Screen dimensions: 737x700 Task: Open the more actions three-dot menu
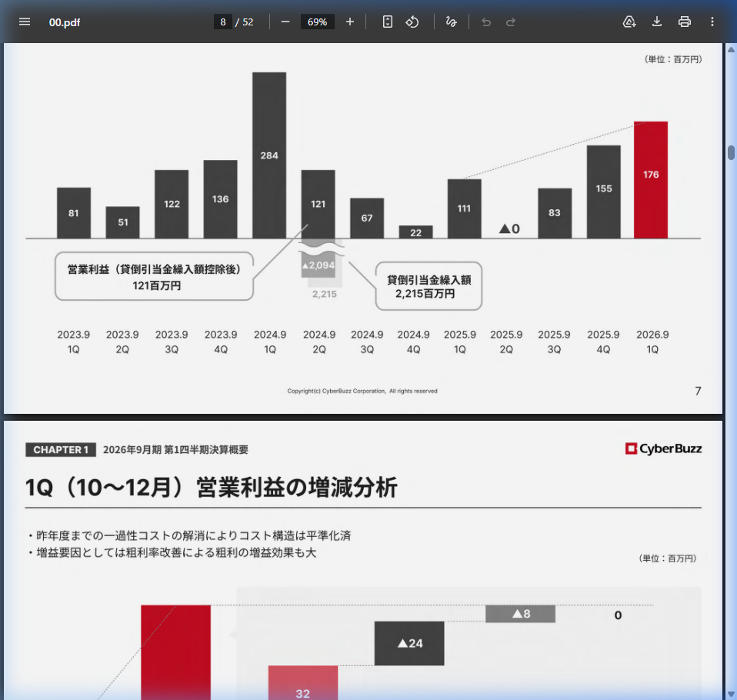[712, 22]
